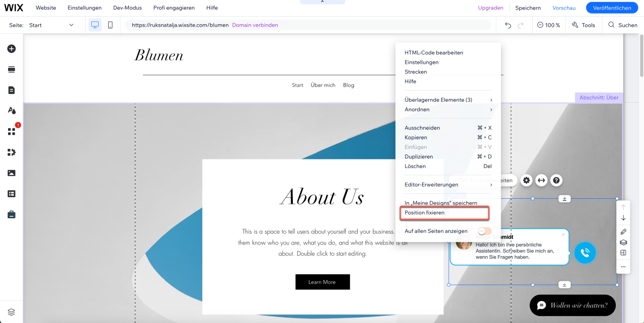
Task: Click the stretch double-arrow icon
Action: tap(541, 180)
